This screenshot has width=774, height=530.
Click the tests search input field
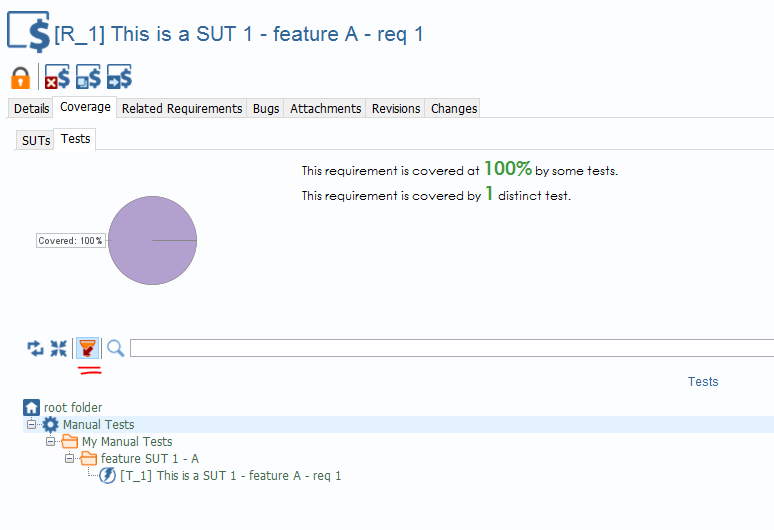pyautogui.click(x=450, y=348)
